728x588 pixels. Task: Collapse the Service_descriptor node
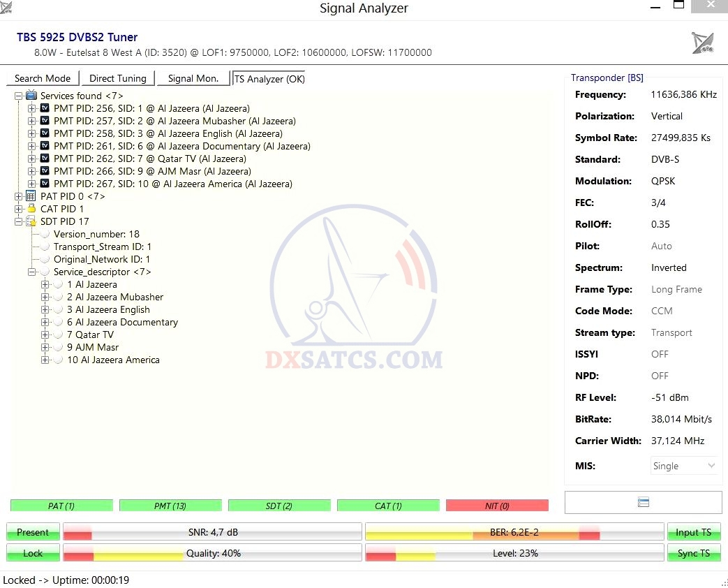pyautogui.click(x=31, y=272)
